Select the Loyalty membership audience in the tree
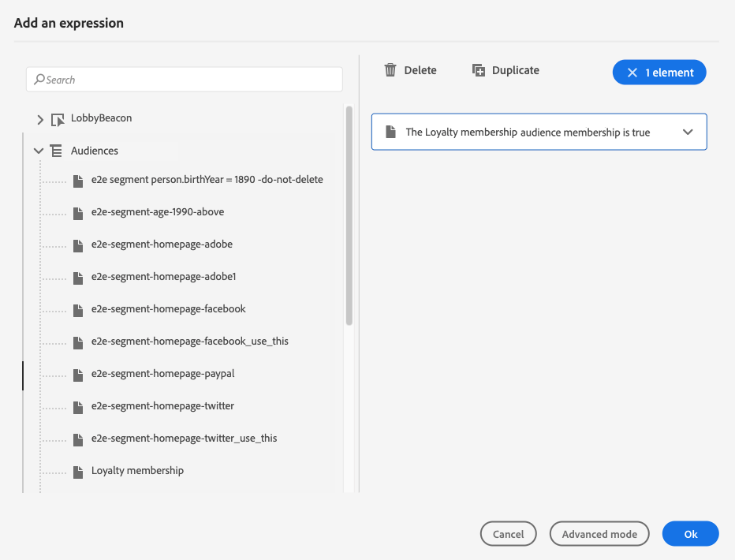Screen dimensions: 735x560 137,471
